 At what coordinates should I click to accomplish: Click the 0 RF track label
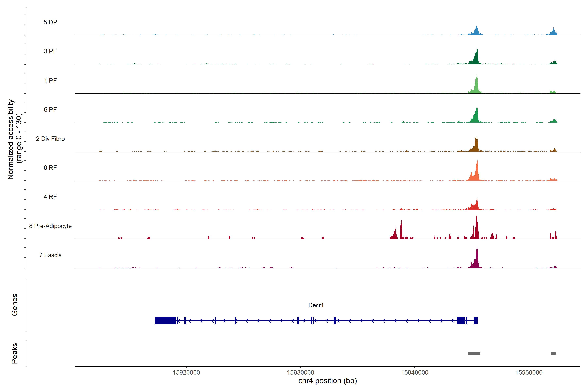tap(50, 168)
